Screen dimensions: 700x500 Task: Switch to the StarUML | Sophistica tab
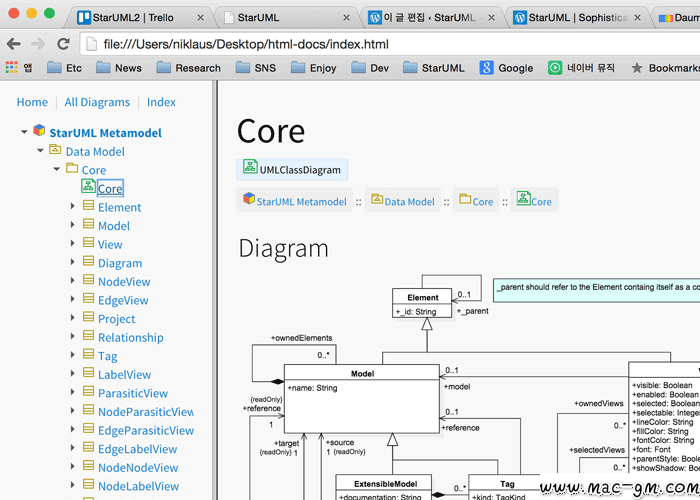point(576,18)
